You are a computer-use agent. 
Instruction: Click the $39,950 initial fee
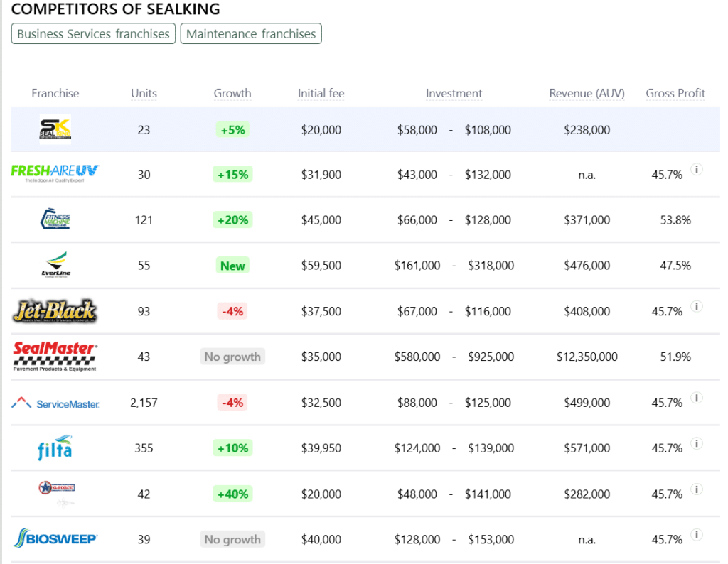[321, 448]
